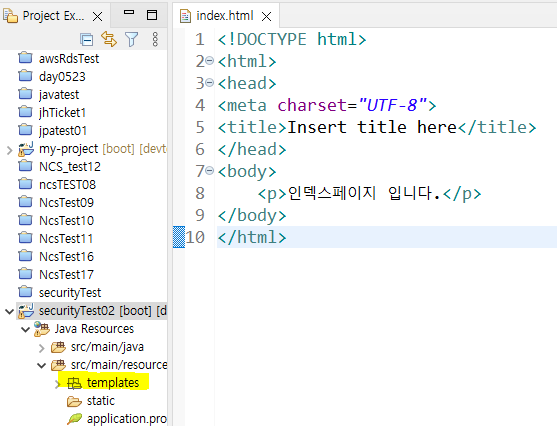Click the meta charset UTF-8 line
557x426 pixels.
point(327,105)
